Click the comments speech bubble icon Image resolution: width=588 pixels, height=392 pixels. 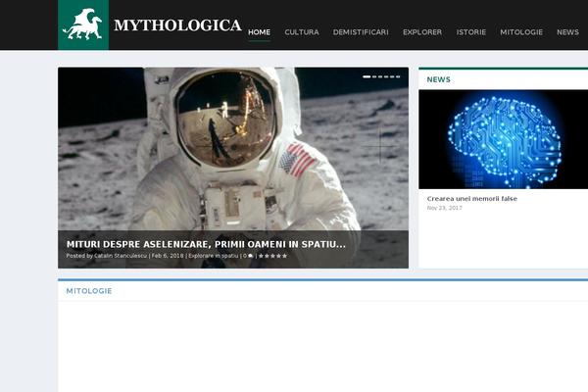[x=251, y=256]
